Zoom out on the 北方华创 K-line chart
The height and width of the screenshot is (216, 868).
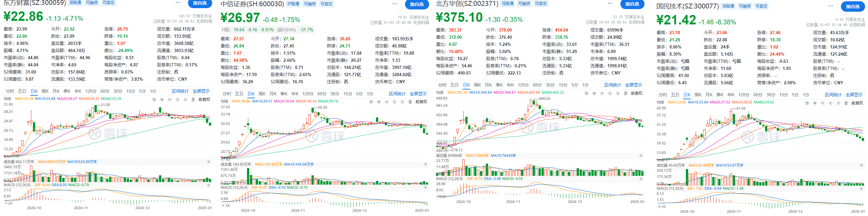602,93
